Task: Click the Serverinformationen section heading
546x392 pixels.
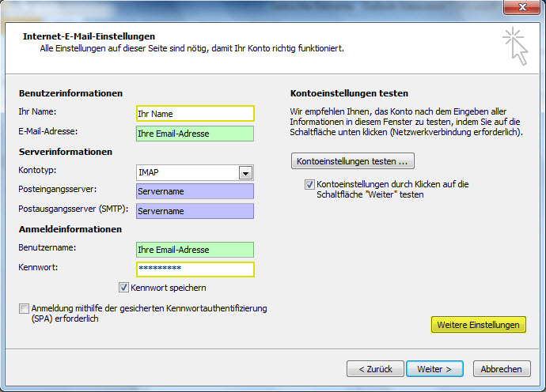Action: (66, 152)
